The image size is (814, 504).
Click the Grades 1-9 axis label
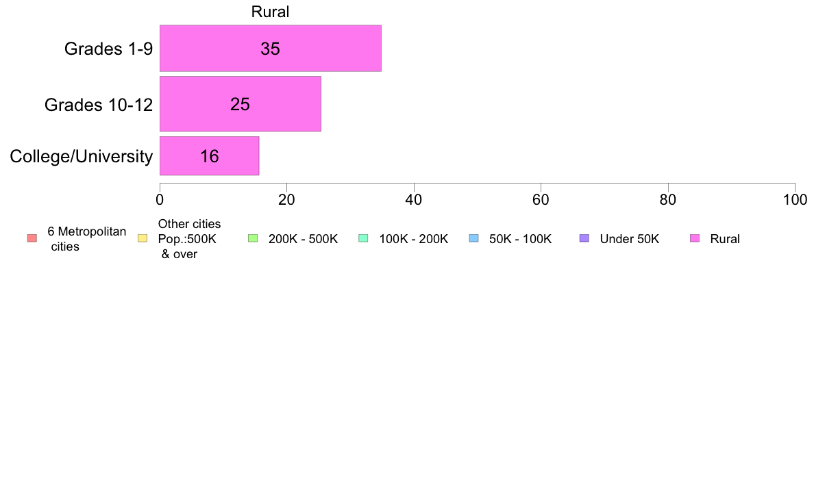tap(108, 49)
